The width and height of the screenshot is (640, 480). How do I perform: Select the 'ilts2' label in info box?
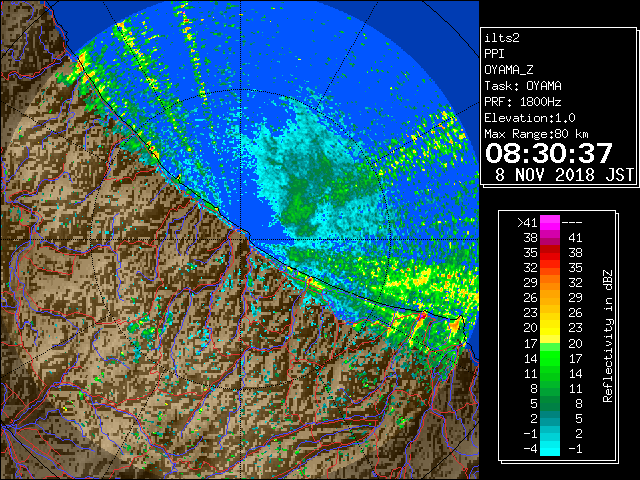[x=502, y=38]
